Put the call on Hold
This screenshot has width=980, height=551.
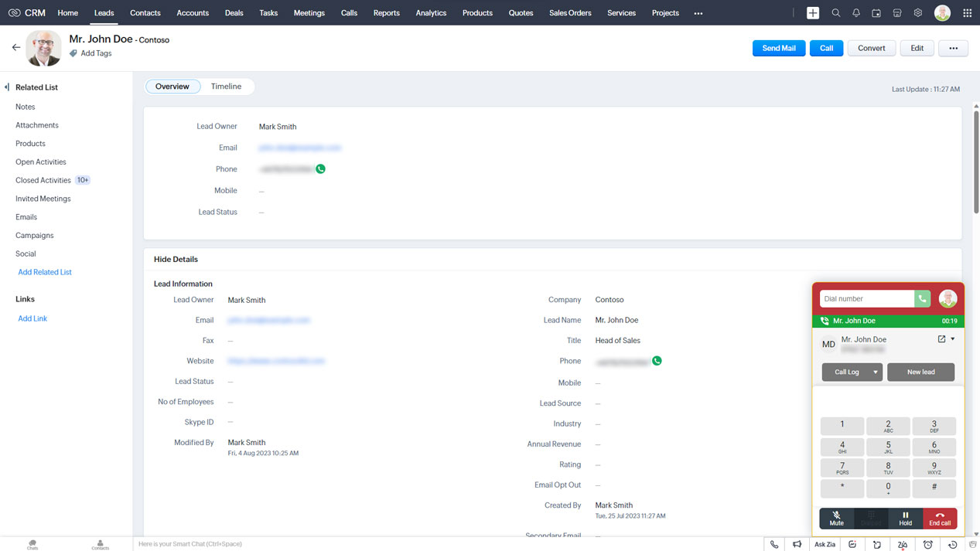905,519
